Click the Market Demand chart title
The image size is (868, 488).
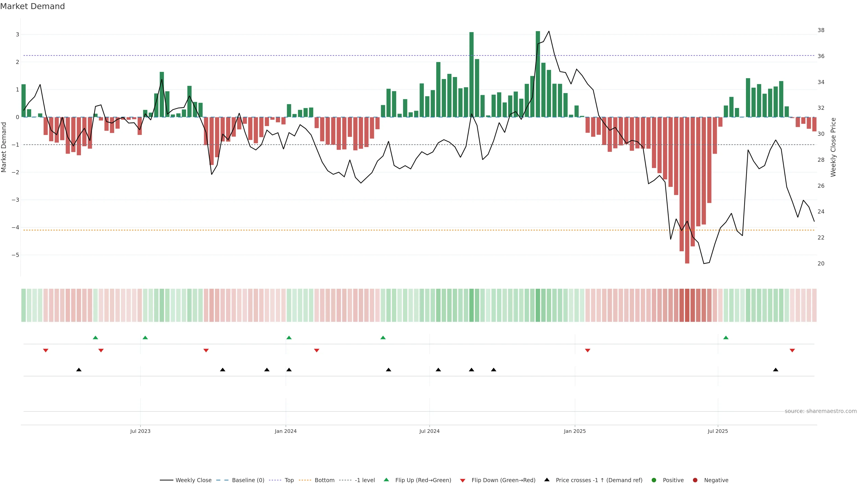click(32, 6)
